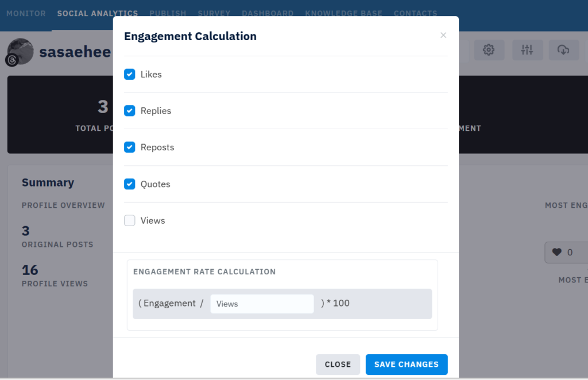This screenshot has width=588, height=380.
Task: Click the Save Changes button
Action: (x=407, y=365)
